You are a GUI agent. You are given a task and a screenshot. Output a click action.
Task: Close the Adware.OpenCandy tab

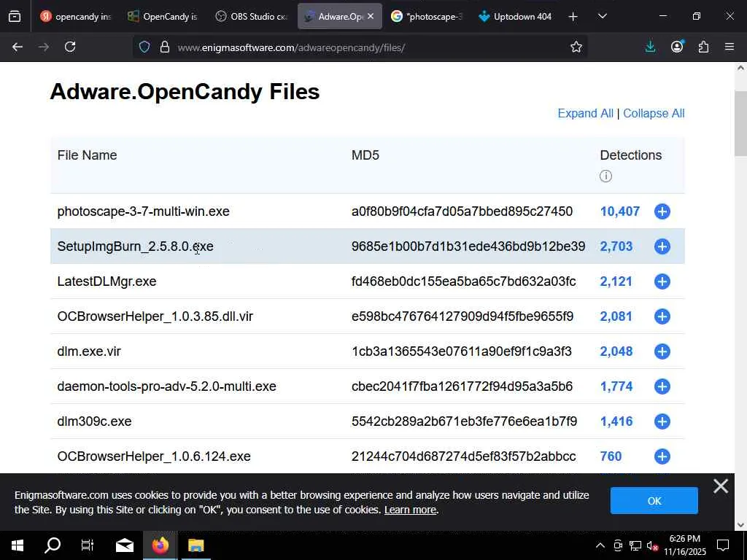pos(371,16)
